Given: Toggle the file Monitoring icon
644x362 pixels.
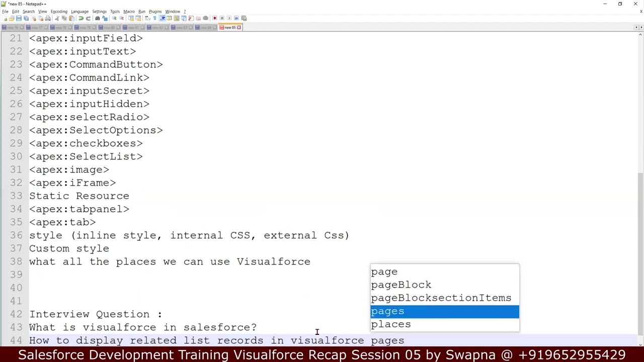Looking at the screenshot, I should [205, 18].
